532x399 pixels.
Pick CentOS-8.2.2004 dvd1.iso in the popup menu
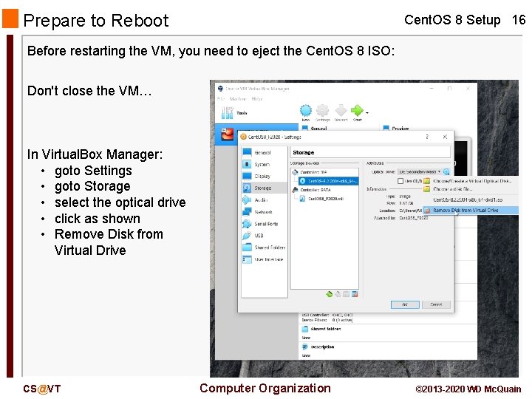click(470, 200)
